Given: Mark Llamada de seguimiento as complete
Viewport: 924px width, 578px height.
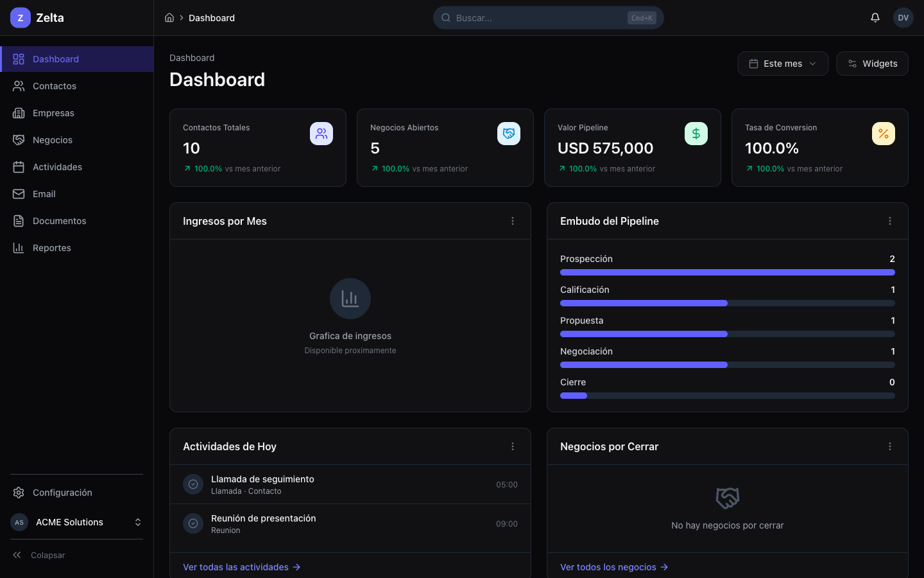Looking at the screenshot, I should coord(193,484).
